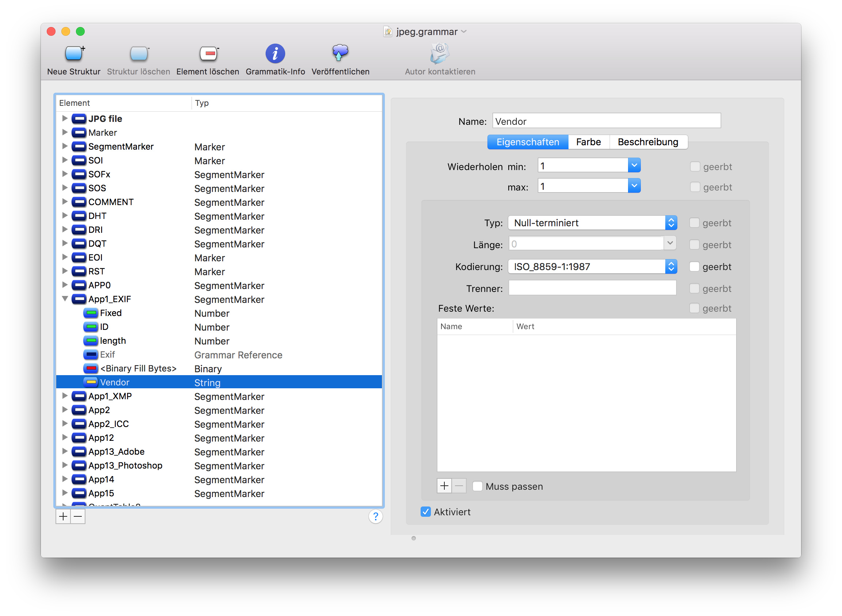The height and width of the screenshot is (616, 842).
Task: Click the green icon of the length element
Action: 91,341
